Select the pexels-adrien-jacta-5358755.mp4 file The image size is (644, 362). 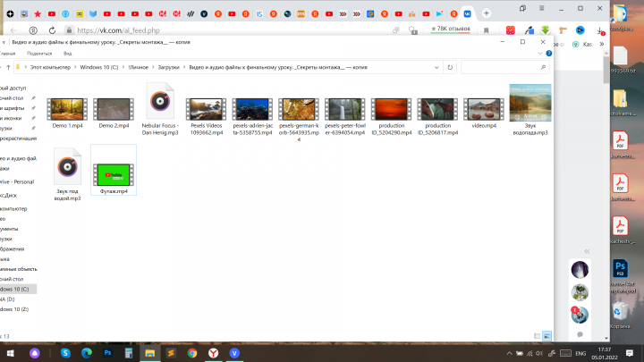(252, 116)
